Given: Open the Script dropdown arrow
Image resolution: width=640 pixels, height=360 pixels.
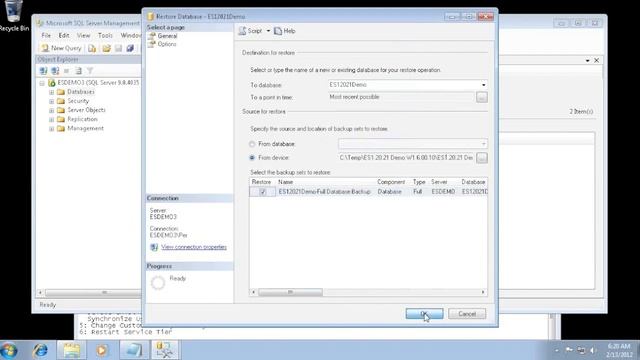Looking at the screenshot, I should [268, 31].
